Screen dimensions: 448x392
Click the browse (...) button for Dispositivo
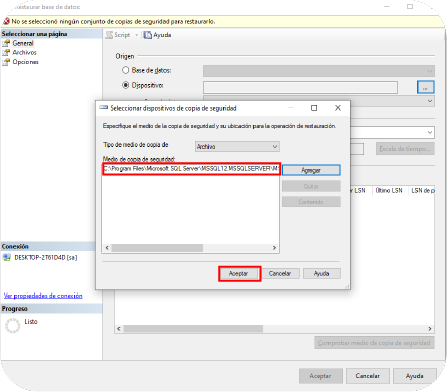pyautogui.click(x=426, y=87)
